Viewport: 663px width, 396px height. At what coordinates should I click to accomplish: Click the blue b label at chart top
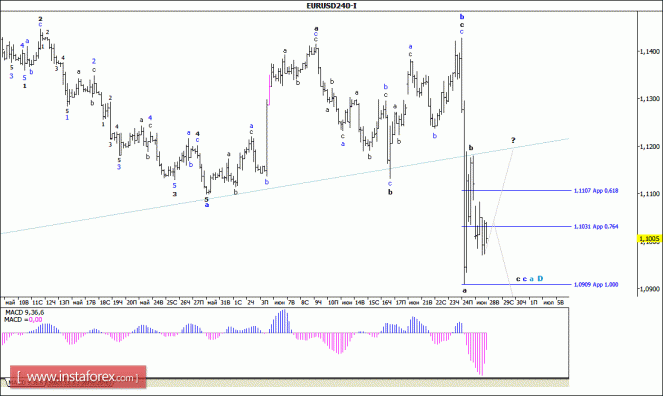(x=462, y=17)
